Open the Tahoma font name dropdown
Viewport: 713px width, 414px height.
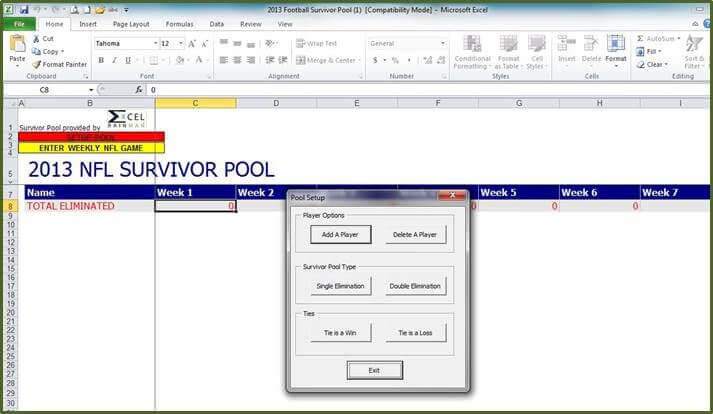(x=155, y=44)
